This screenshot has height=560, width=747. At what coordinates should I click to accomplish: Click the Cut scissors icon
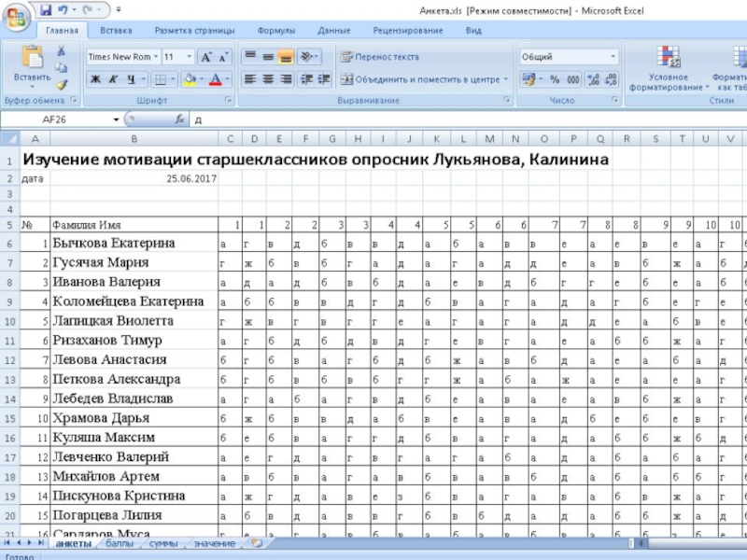(x=62, y=51)
